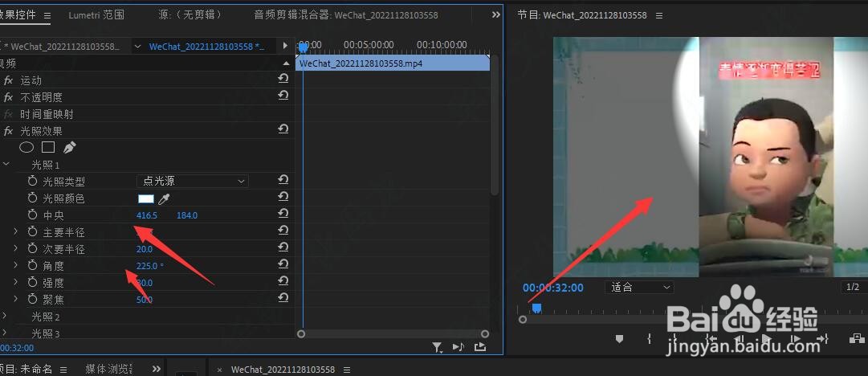The width and height of the screenshot is (868, 376).
Task: Toggle animation stopwatch for 光照类型
Action: [32, 181]
